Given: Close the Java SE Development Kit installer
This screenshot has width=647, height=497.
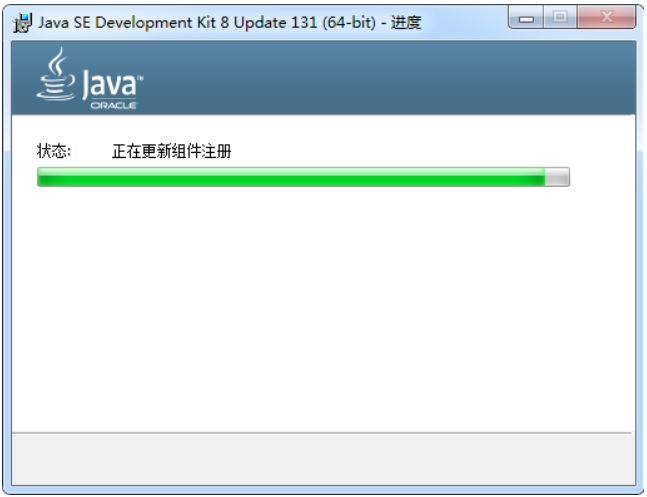Looking at the screenshot, I should click(x=607, y=17).
